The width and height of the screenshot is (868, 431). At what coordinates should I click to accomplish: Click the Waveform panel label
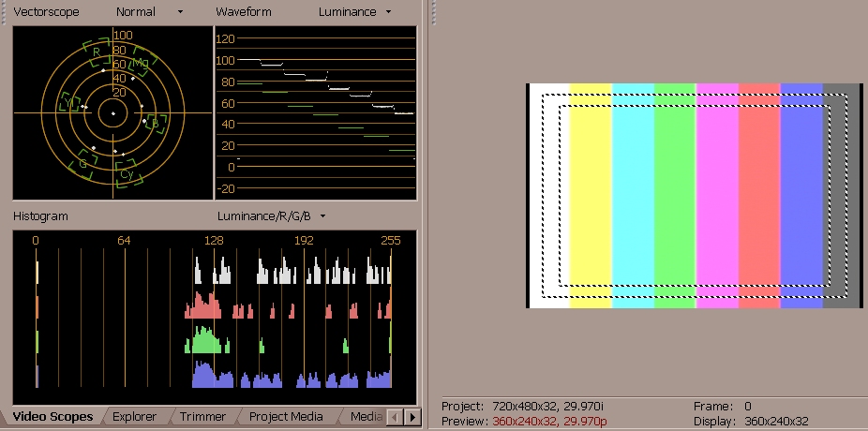pos(244,11)
